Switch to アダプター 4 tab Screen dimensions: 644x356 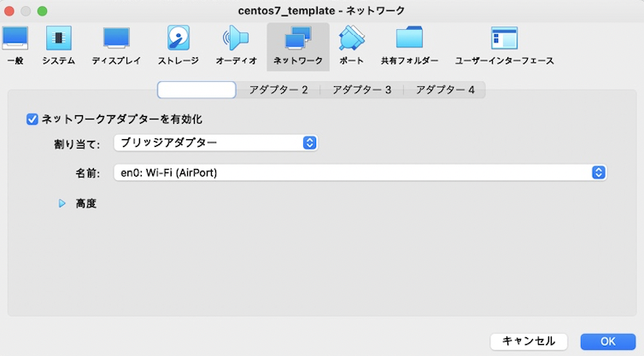click(445, 90)
